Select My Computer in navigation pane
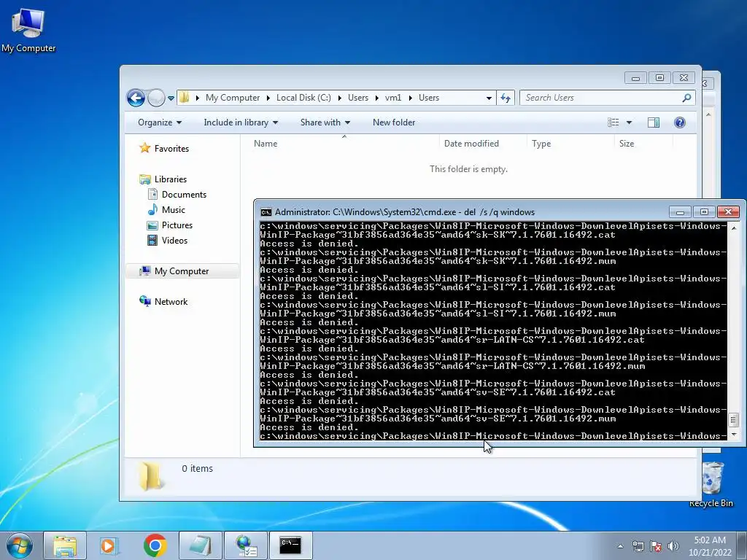 click(x=182, y=271)
